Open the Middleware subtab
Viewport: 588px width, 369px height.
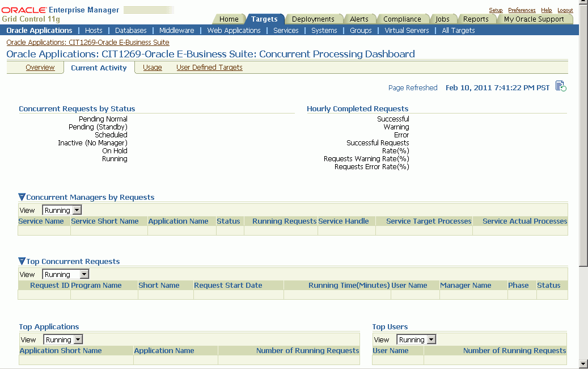(176, 31)
